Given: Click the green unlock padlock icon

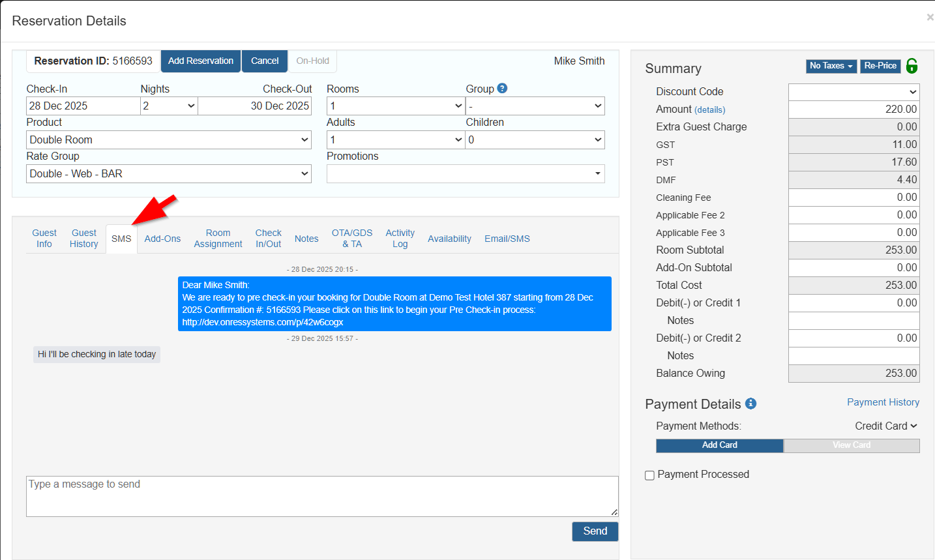Looking at the screenshot, I should (912, 66).
